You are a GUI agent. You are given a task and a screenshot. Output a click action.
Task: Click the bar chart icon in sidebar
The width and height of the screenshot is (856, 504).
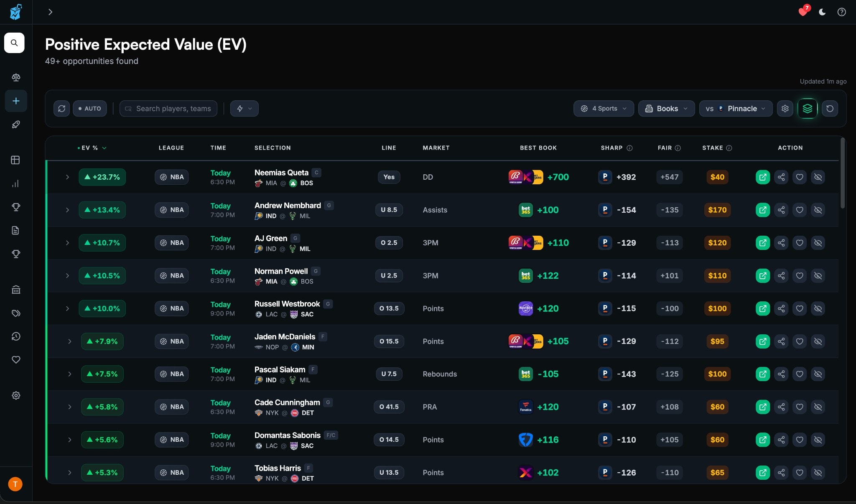point(16,183)
